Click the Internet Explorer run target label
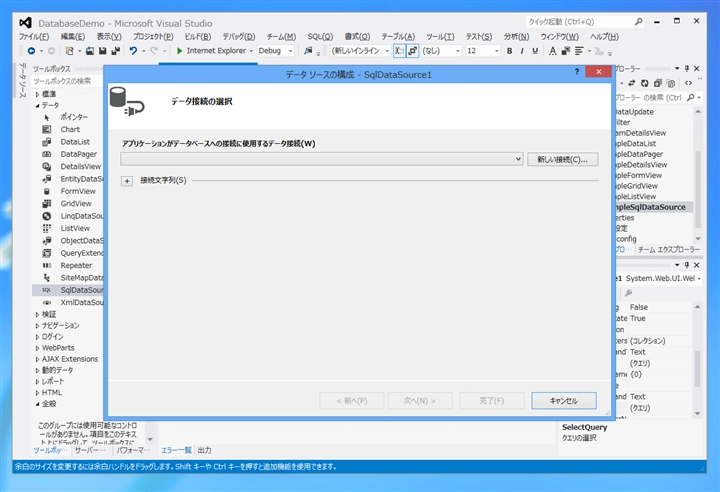 coord(216,51)
